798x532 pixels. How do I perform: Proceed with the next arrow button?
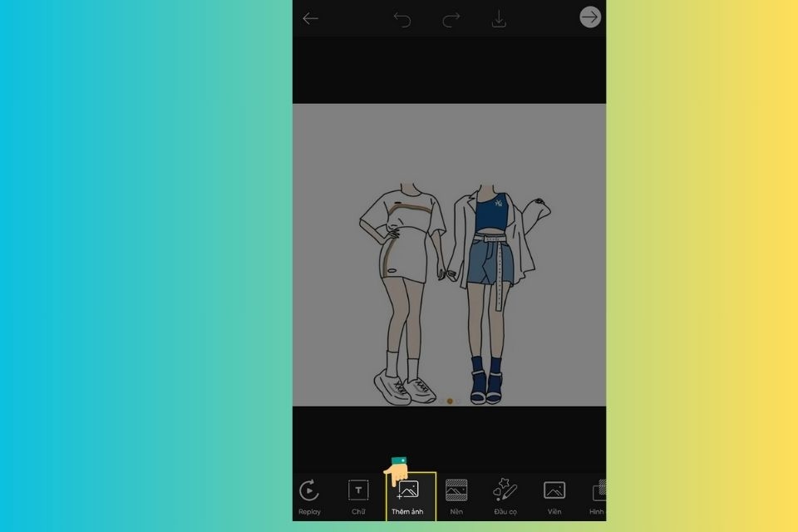[x=590, y=17]
